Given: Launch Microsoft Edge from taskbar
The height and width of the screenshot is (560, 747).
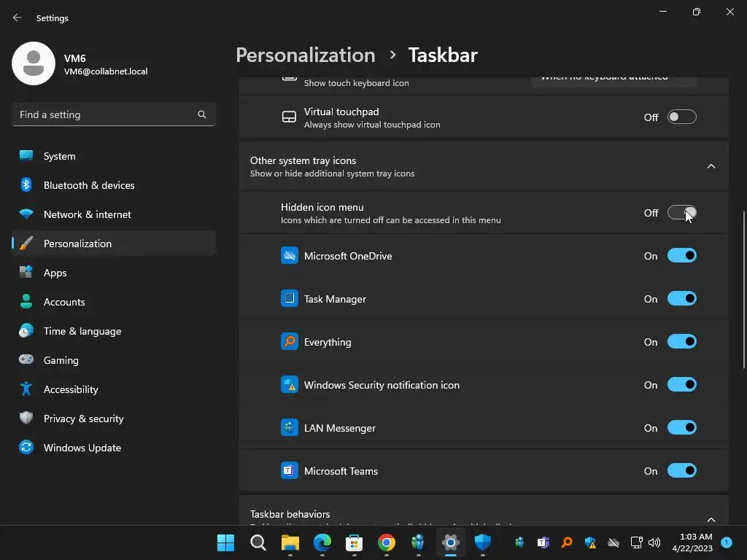Looking at the screenshot, I should tap(322, 542).
